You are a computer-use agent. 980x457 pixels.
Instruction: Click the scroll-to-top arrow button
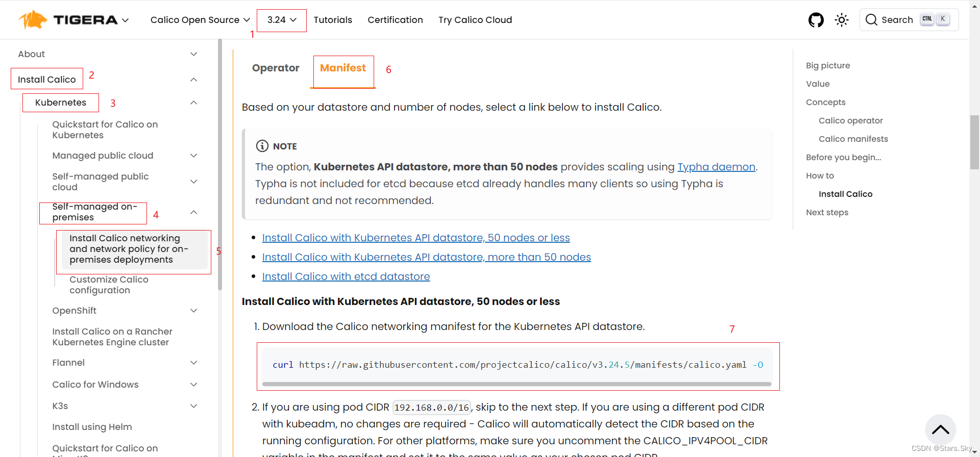tap(940, 429)
